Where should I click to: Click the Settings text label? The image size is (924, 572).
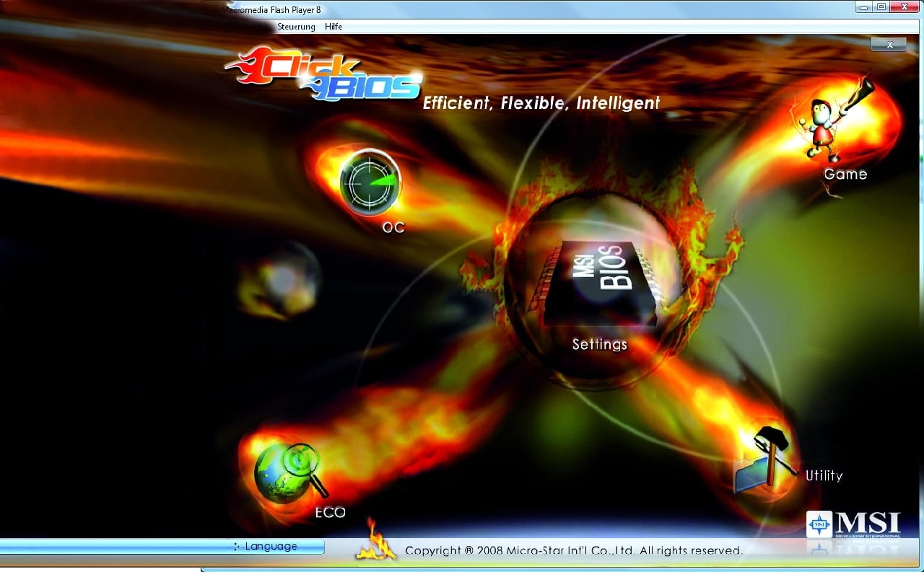pos(600,345)
